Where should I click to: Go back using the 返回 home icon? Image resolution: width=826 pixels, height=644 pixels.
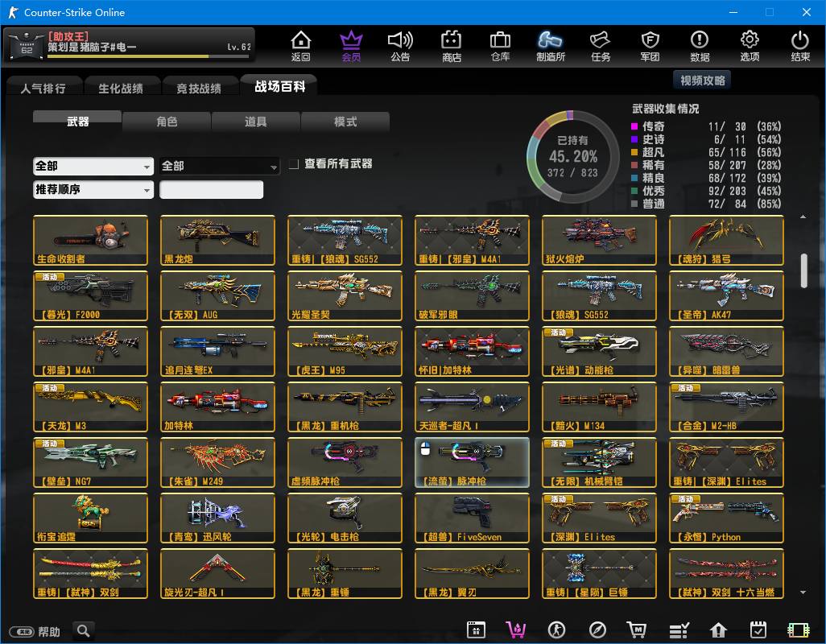click(301, 47)
